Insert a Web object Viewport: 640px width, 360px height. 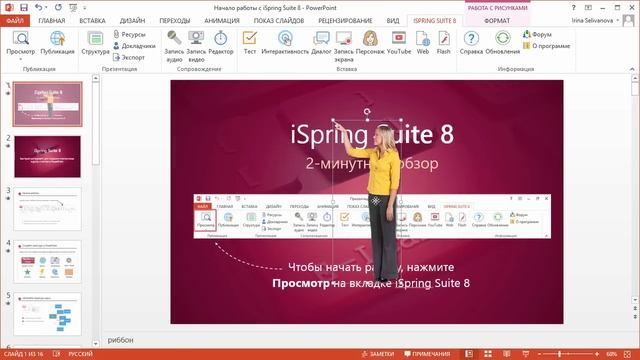[422, 38]
